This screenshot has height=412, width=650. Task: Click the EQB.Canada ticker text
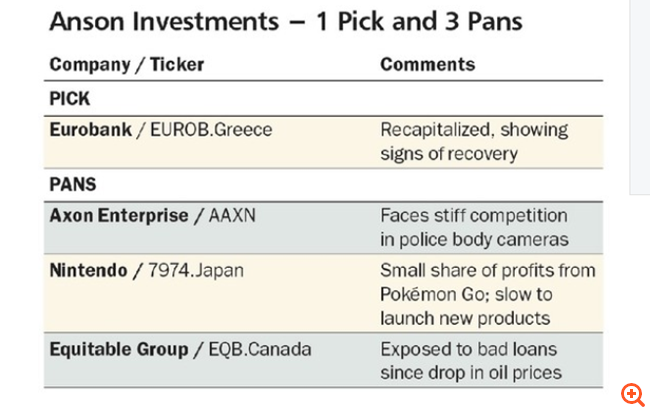click(x=260, y=349)
